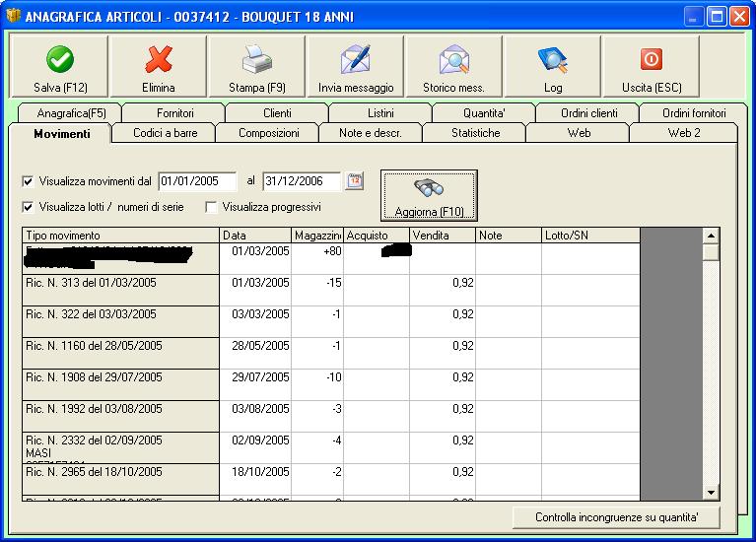The image size is (756, 542).
Task: Select the Statistiche tab
Action: coord(475,133)
